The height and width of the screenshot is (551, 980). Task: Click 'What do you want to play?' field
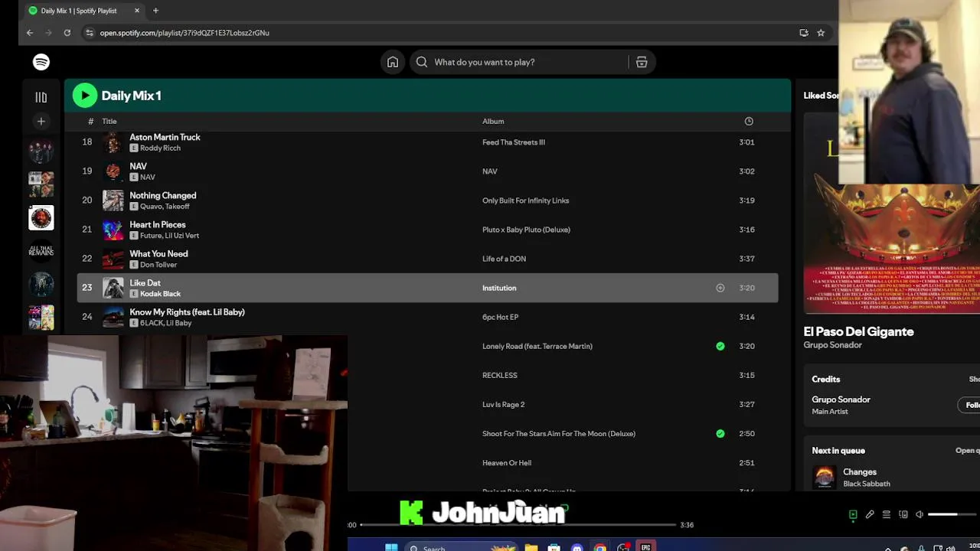tap(485, 62)
